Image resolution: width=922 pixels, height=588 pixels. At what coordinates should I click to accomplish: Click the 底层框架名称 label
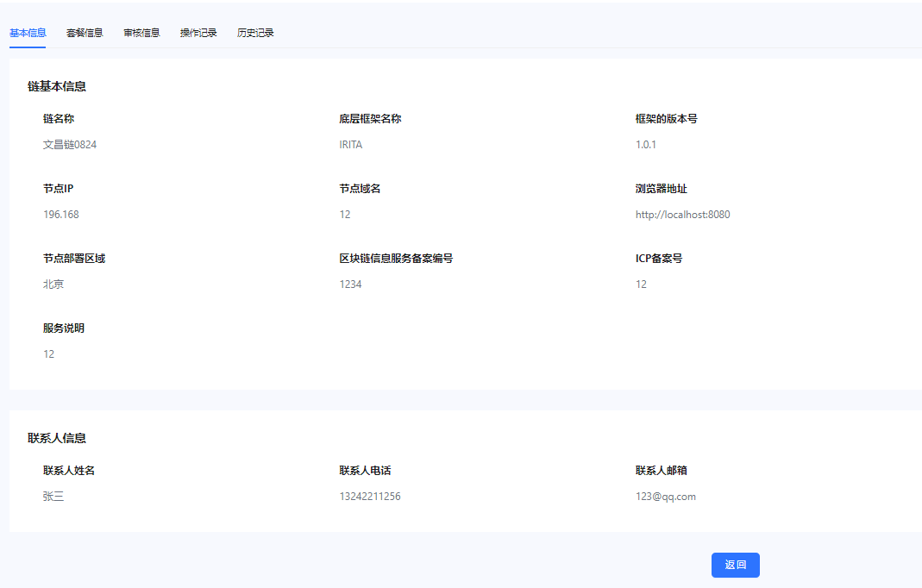tap(371, 119)
